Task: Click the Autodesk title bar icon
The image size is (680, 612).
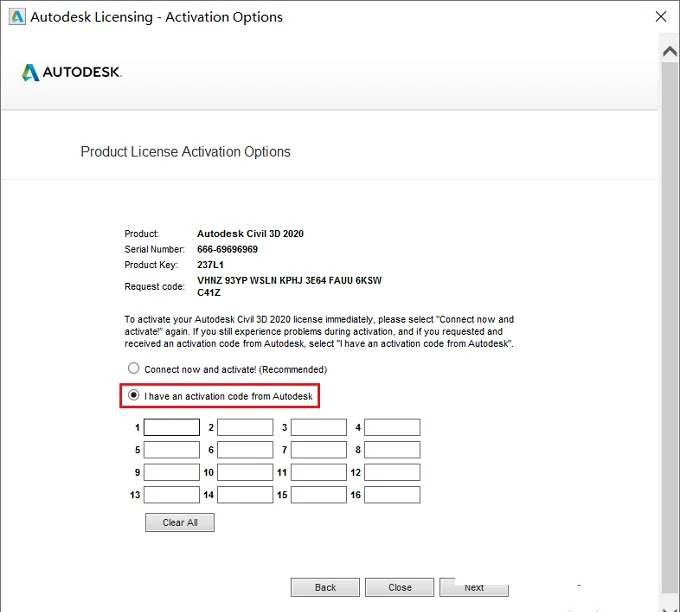Action: point(17,17)
